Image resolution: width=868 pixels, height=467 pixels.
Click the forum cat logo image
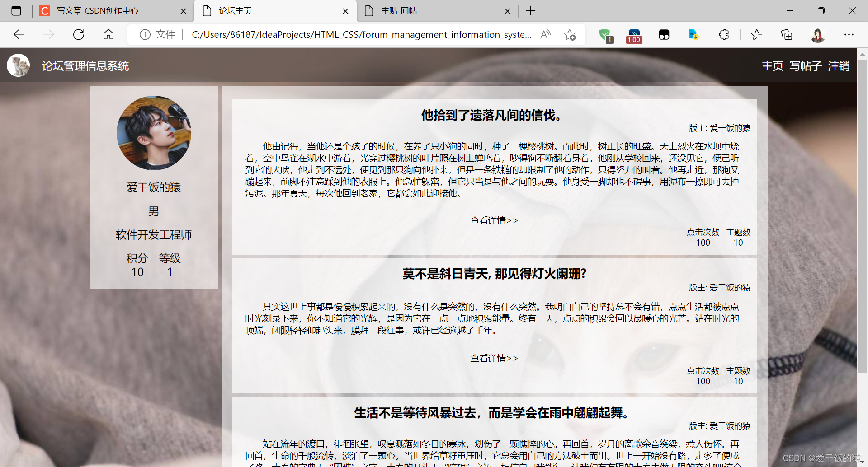pos(19,65)
